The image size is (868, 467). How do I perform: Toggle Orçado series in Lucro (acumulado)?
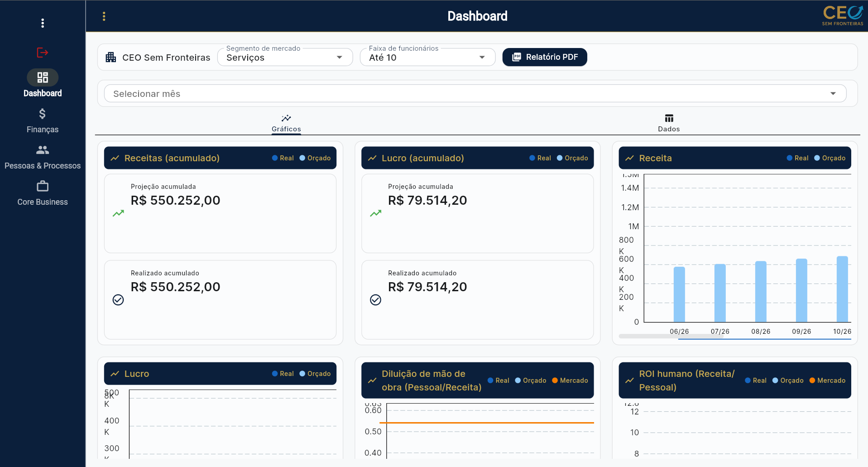point(572,158)
